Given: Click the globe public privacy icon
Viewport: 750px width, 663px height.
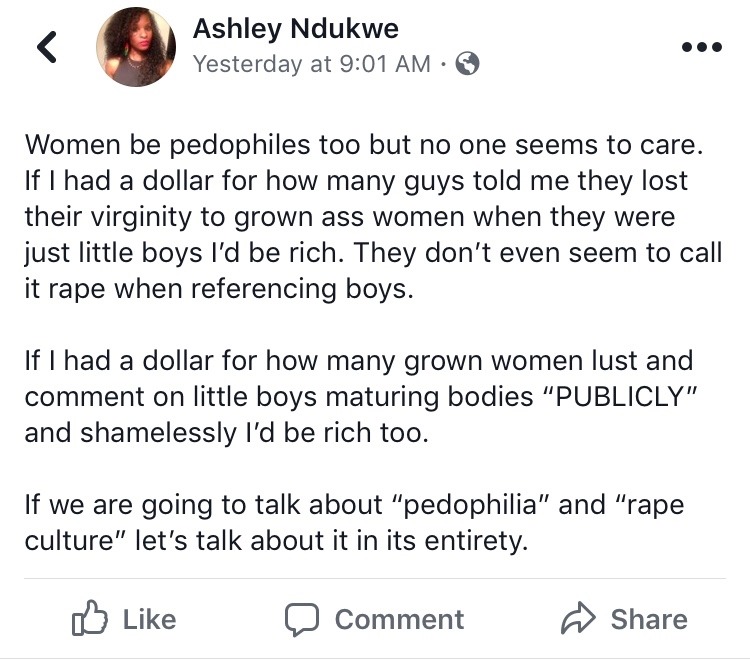Looking at the screenshot, I should tap(467, 64).
